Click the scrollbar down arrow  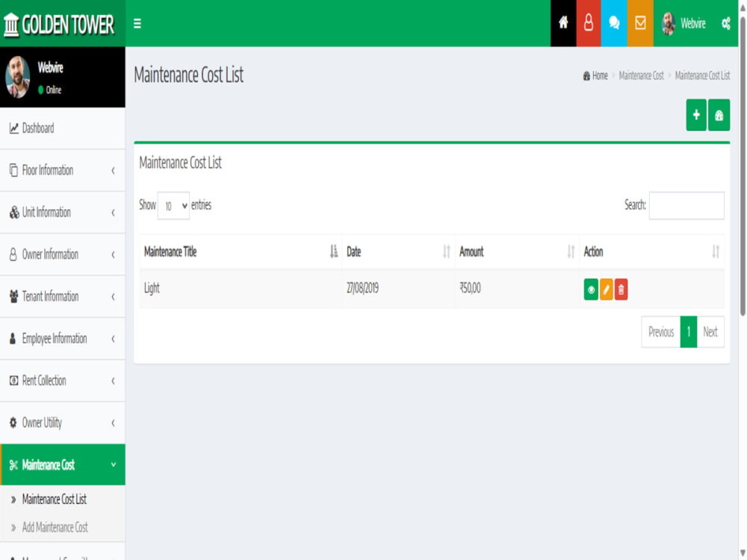coord(743,553)
